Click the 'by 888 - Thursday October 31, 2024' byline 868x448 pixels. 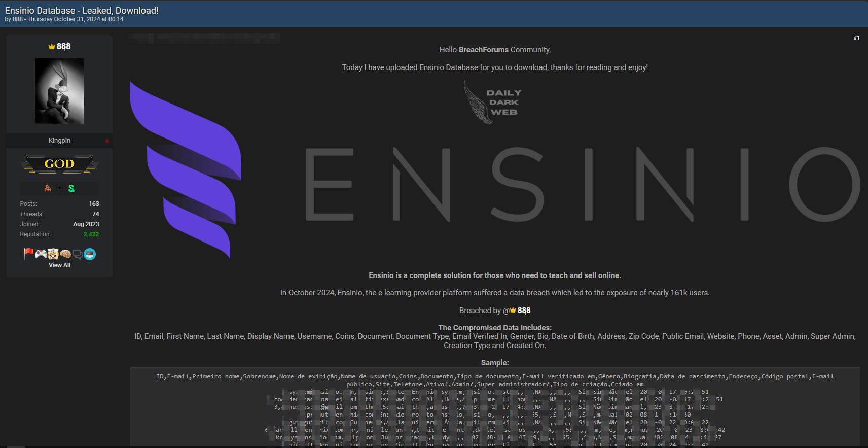click(64, 19)
